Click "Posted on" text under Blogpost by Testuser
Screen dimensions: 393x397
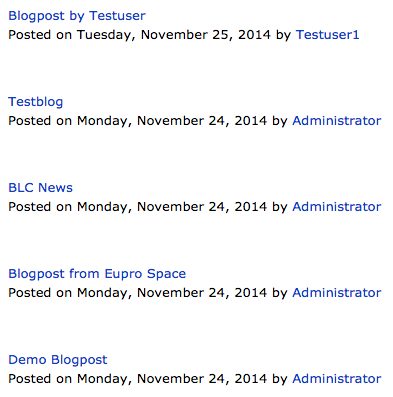pyautogui.click(x=40, y=35)
